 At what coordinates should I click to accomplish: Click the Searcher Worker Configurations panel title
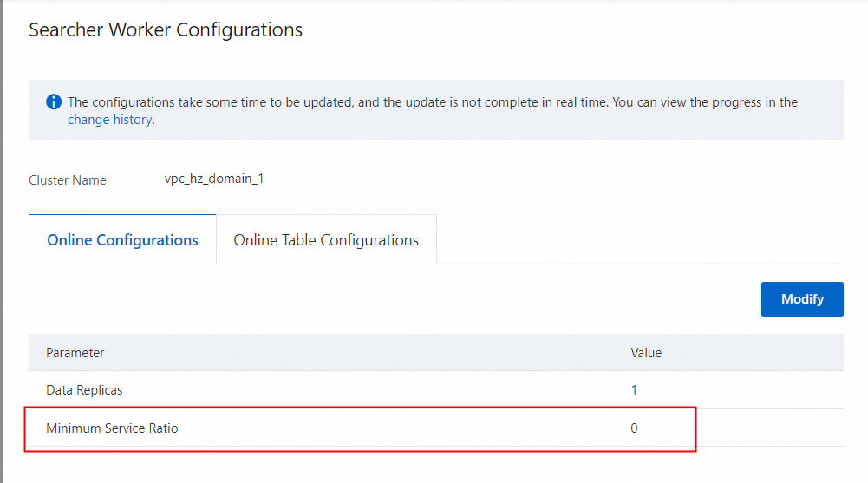(x=166, y=29)
